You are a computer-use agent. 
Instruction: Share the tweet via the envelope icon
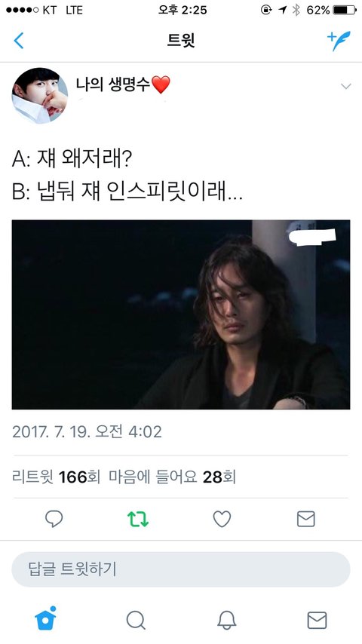(x=305, y=519)
